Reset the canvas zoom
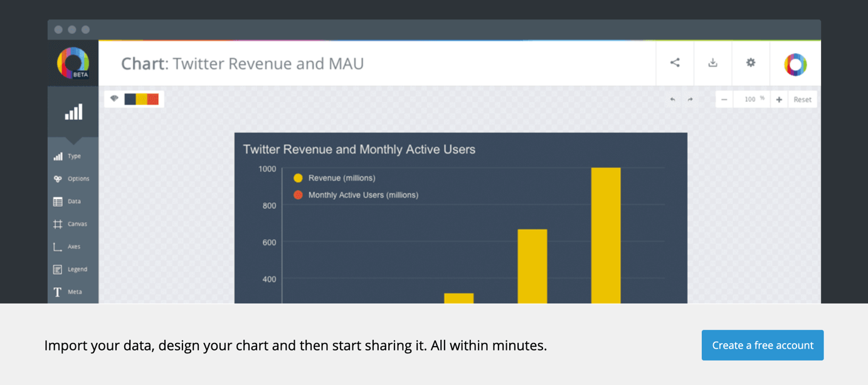The image size is (868, 385). (803, 99)
